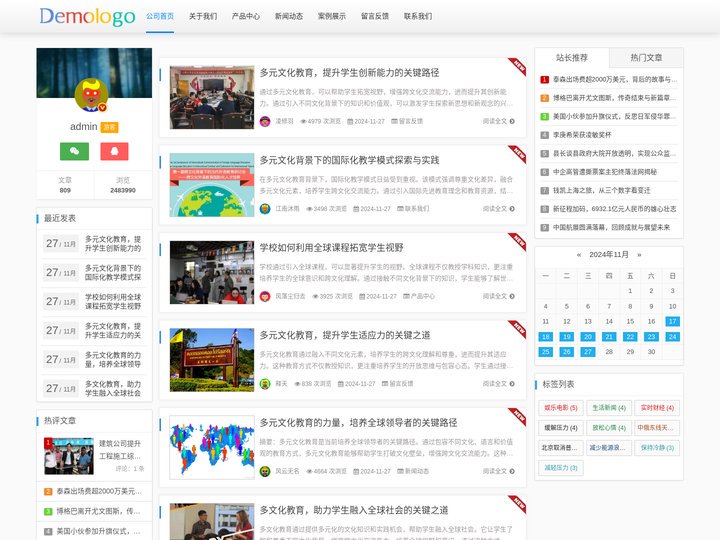Screen dimensions: 720x540
Task: Go to previous month in calendar
Action: click(579, 254)
